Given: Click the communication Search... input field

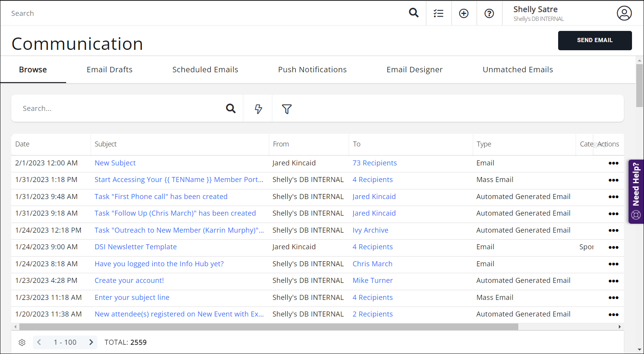Looking at the screenshot, I should [x=120, y=109].
